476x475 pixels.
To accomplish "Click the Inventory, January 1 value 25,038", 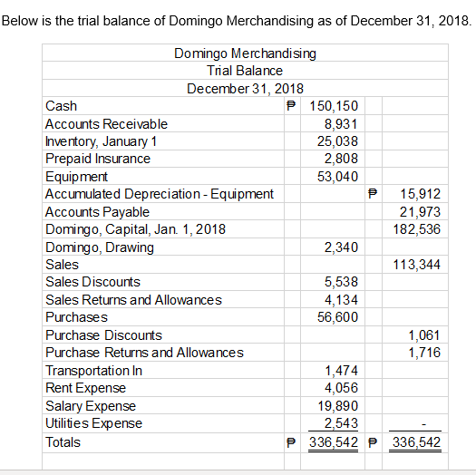I will pyautogui.click(x=337, y=141).
